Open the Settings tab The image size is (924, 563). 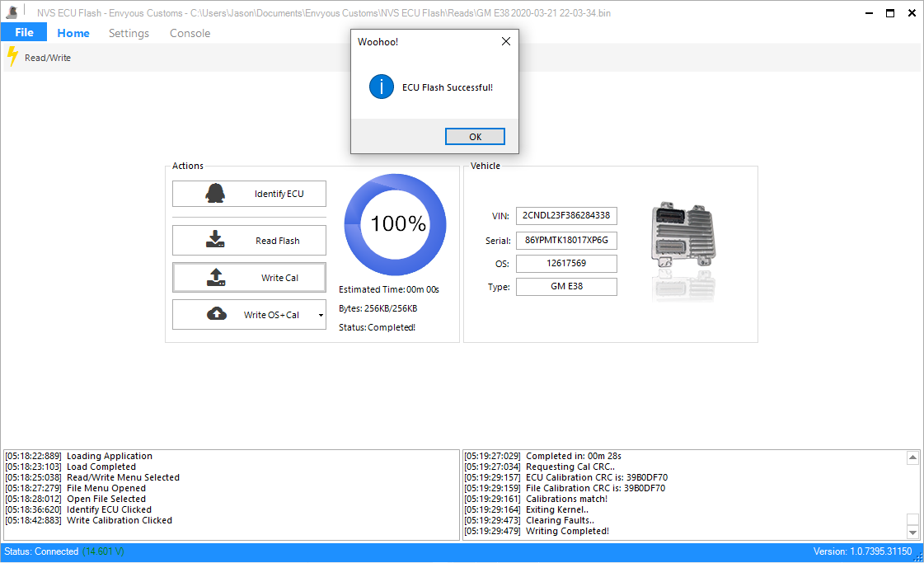[129, 33]
